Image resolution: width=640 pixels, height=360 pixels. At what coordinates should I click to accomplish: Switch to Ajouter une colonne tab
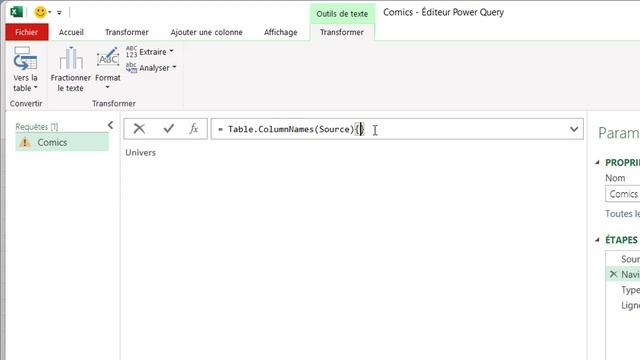click(x=207, y=32)
